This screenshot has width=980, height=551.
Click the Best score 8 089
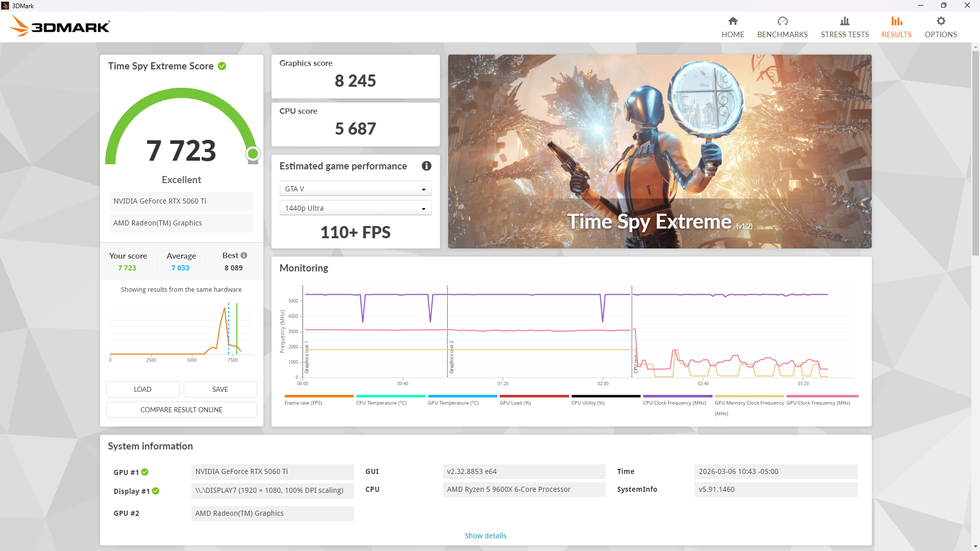point(234,268)
